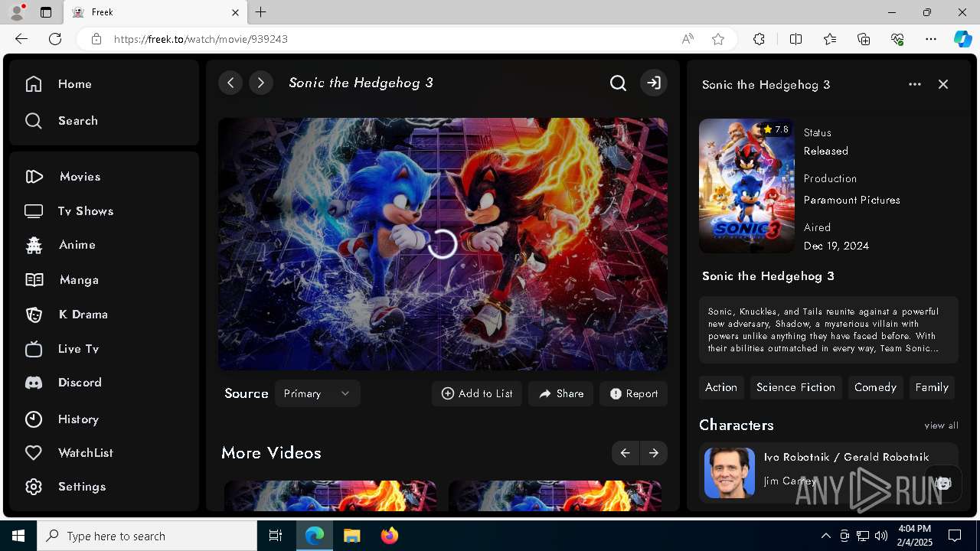Open the three-dot menu in details panel
980x551 pixels.
coord(915,84)
